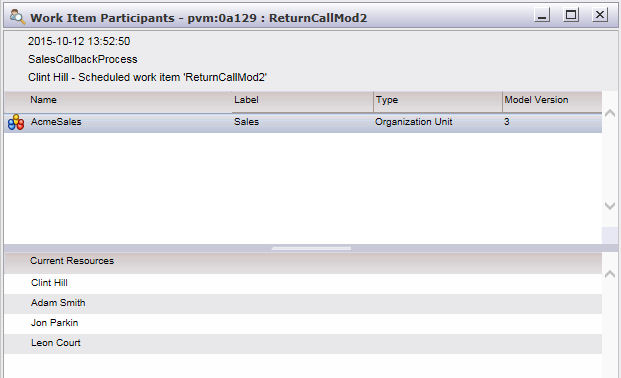
Task: Click the SalesCallbackProcess text
Action: coord(83,59)
